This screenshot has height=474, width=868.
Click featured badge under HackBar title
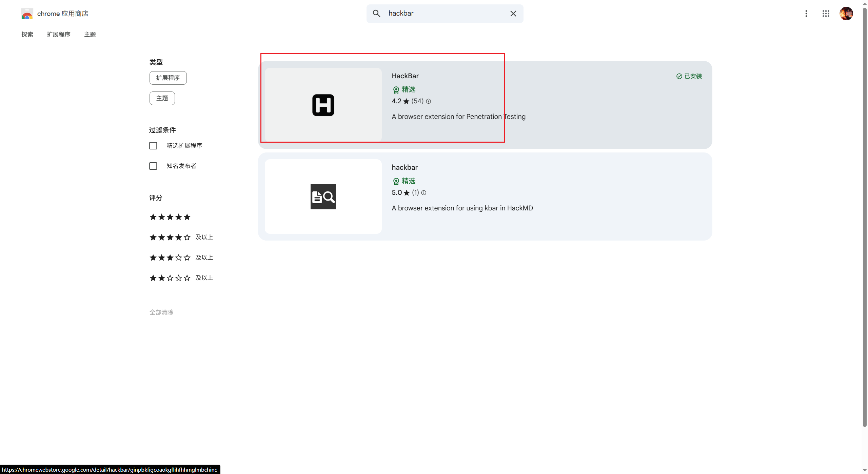click(x=404, y=89)
